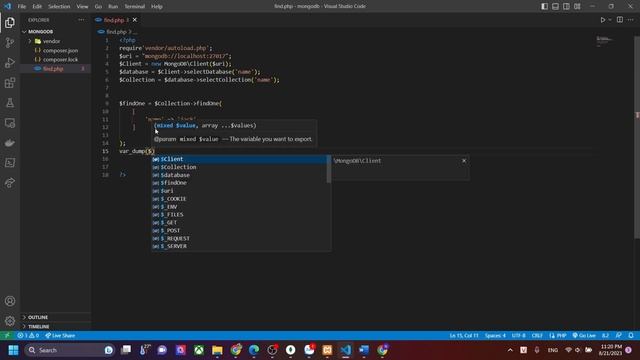The width and height of the screenshot is (640, 360).
Task: Click the remote window indicator in status bar
Action: pos(7,336)
